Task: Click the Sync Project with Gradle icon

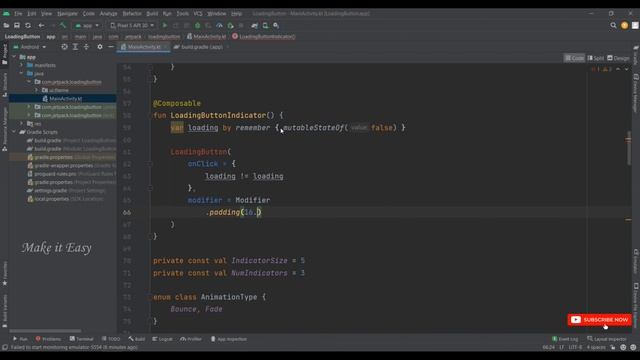Action: pos(255,25)
